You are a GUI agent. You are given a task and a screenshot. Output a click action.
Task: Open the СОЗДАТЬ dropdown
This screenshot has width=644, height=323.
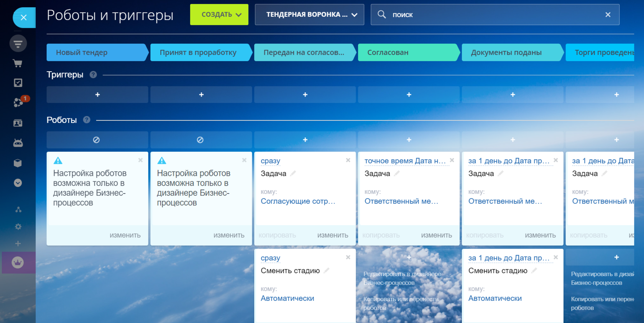[x=219, y=15]
